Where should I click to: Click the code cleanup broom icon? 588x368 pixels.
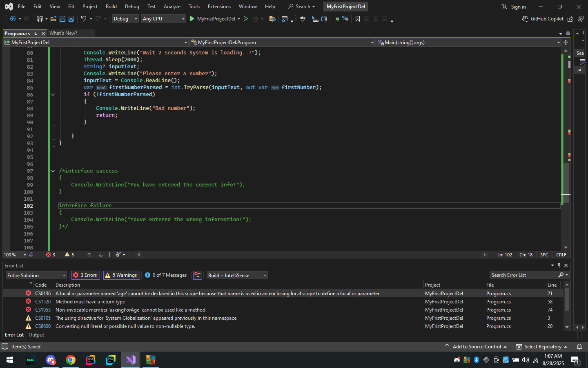click(118, 255)
